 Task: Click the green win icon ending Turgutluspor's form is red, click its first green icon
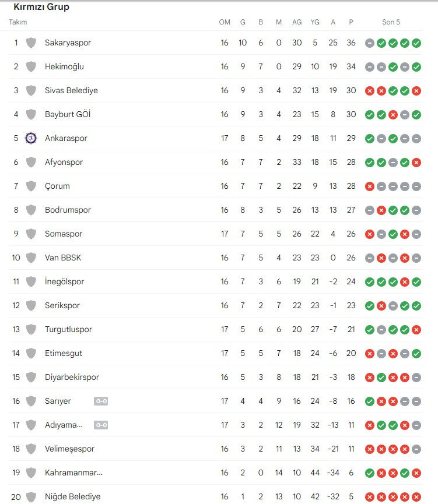click(x=370, y=329)
